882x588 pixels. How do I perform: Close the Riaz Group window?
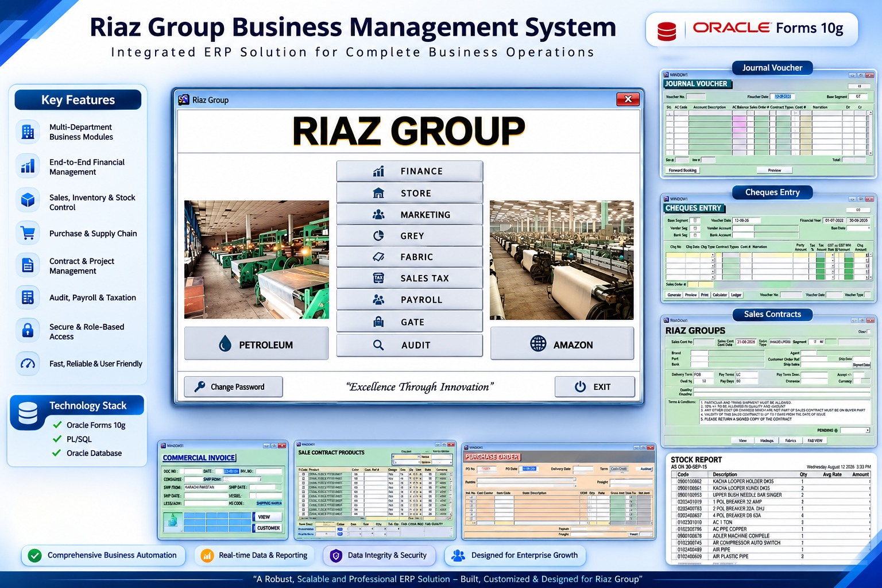tap(628, 99)
